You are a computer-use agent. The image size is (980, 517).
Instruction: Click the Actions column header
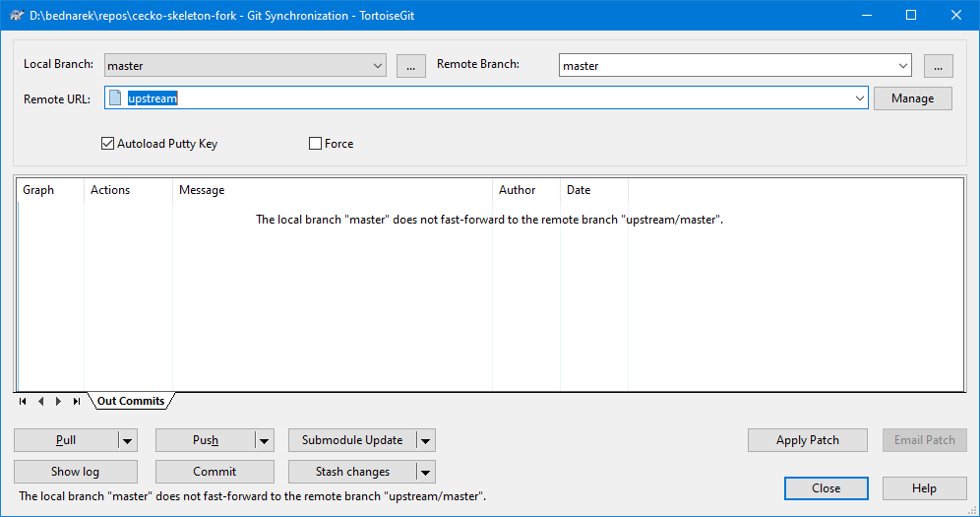pos(128,190)
